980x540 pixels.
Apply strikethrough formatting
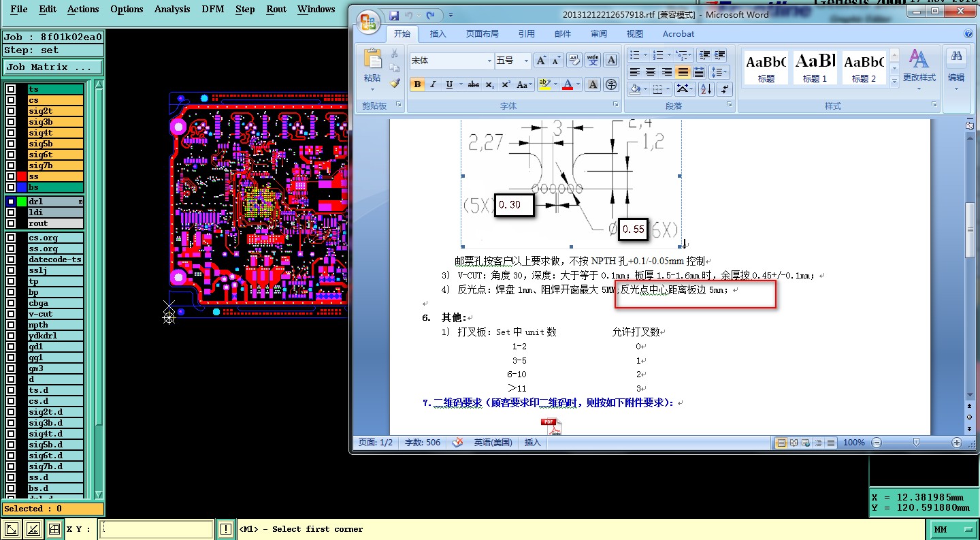coord(474,84)
